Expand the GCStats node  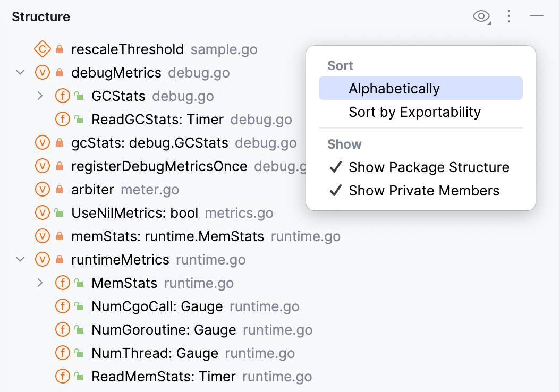41,96
